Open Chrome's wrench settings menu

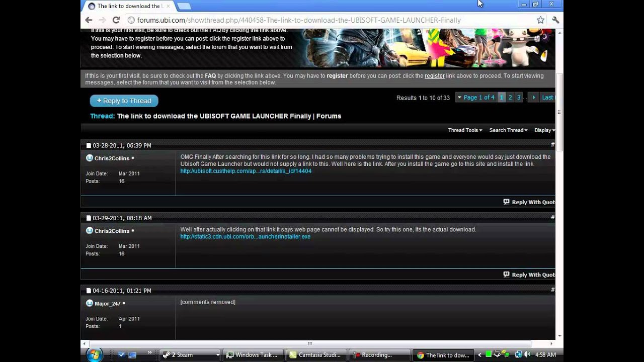point(555,20)
